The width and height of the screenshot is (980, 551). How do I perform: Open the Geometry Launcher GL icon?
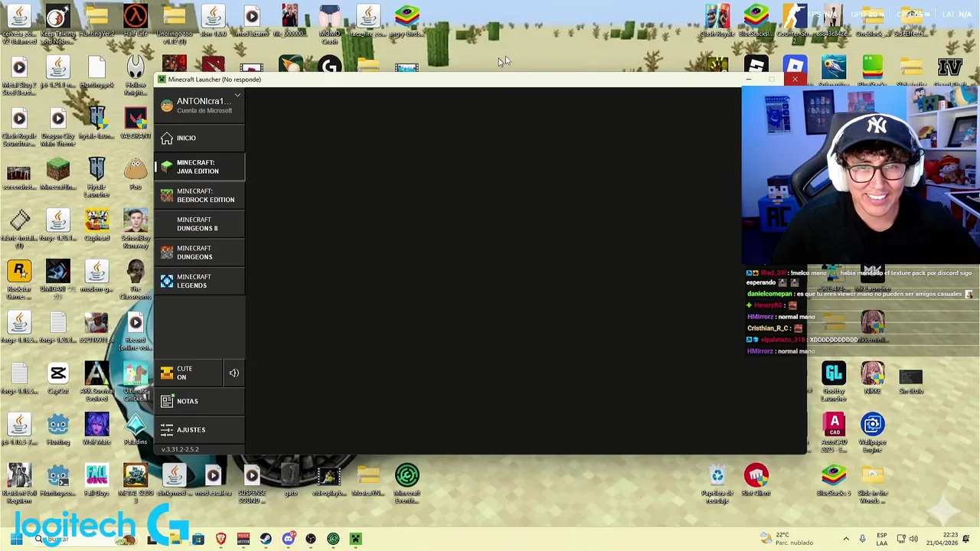834,382
